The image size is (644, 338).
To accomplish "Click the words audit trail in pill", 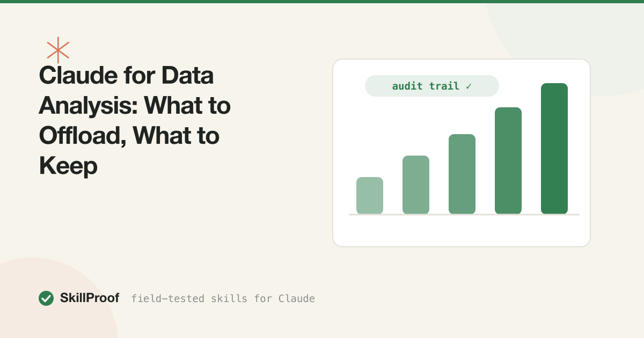I will (x=426, y=86).
